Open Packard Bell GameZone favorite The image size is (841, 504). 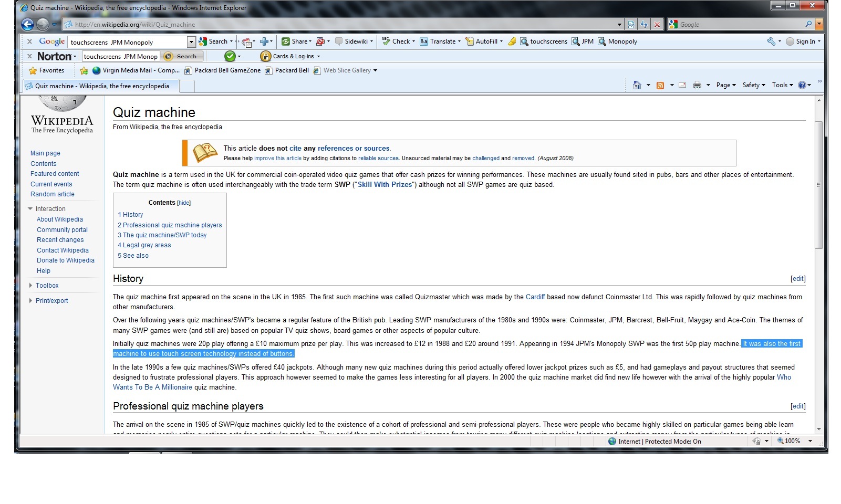pos(222,70)
